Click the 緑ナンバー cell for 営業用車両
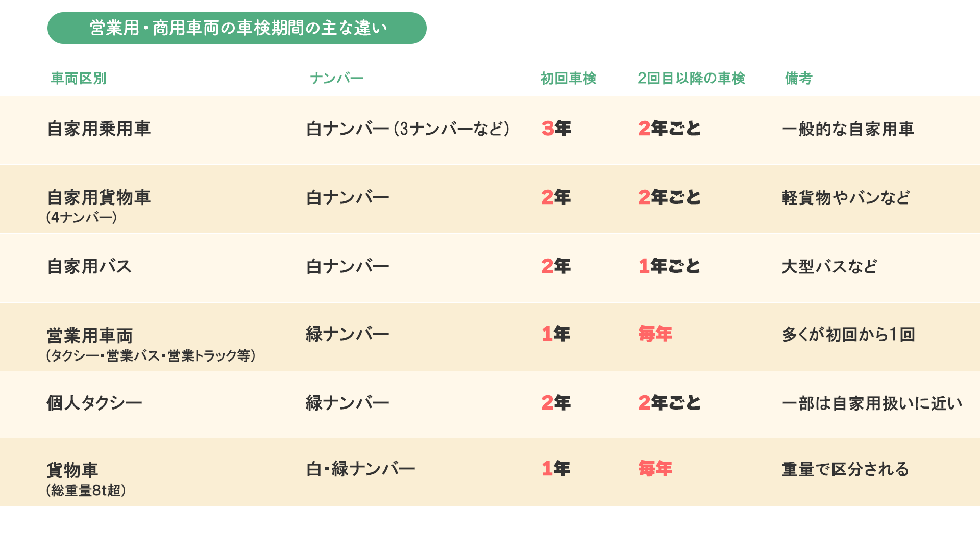This screenshot has width=980, height=535. coord(348,334)
